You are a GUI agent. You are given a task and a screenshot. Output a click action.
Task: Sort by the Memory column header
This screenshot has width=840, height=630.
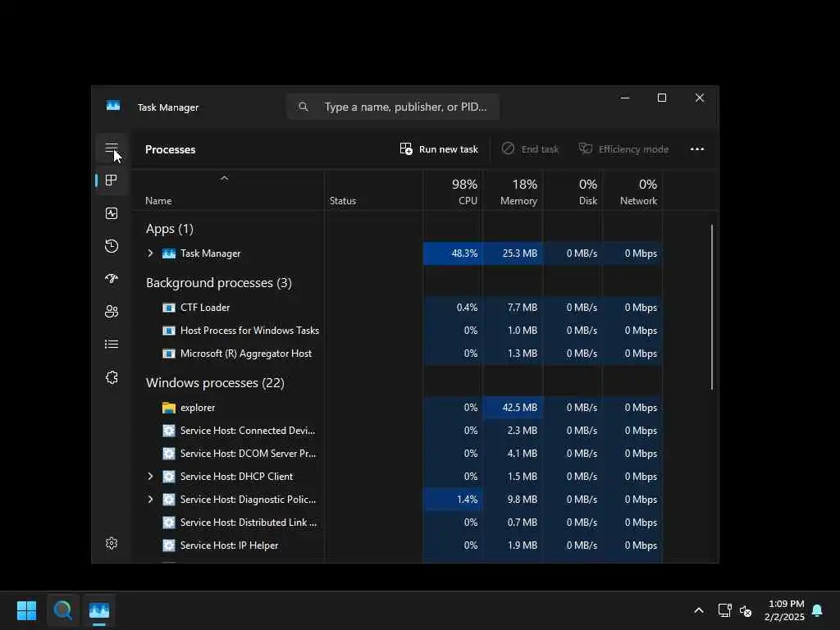coord(513,190)
